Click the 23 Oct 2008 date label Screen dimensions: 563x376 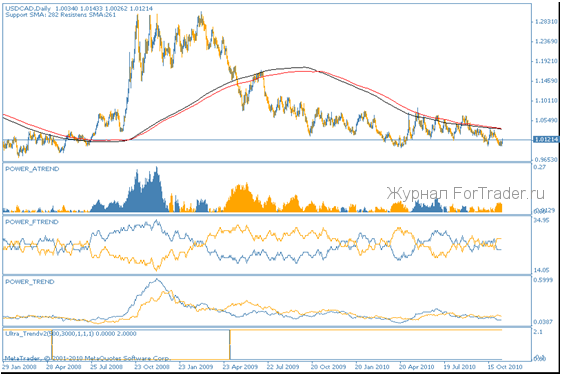coord(152,367)
